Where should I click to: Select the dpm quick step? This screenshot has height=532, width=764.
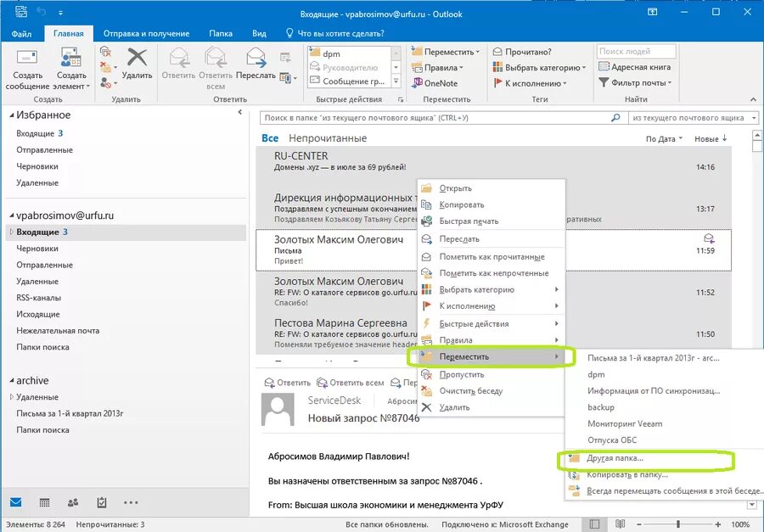tap(349, 53)
